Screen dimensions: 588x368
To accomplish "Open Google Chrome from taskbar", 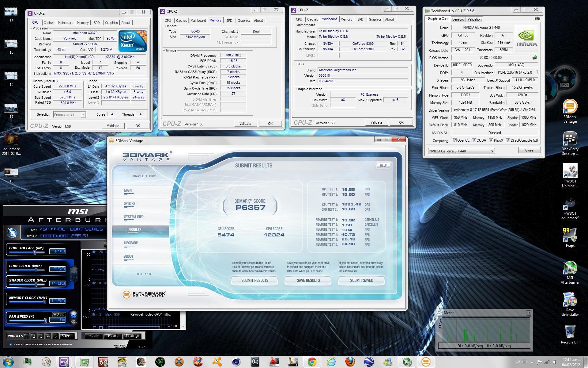I will coord(312,362).
